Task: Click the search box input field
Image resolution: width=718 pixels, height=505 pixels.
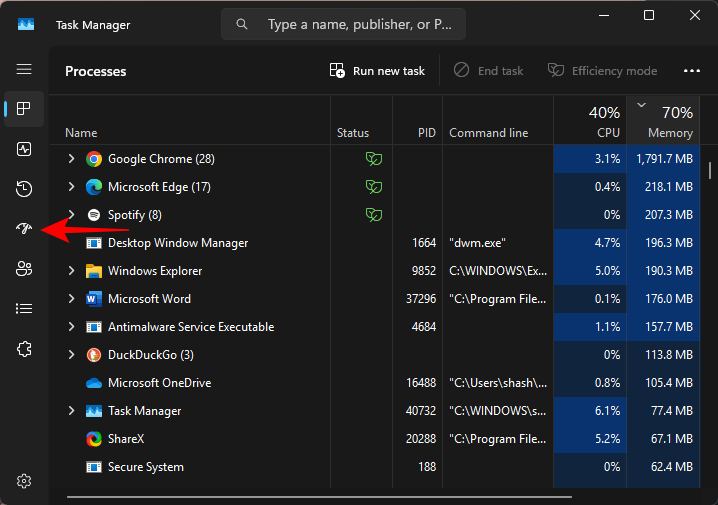Action: click(x=343, y=24)
